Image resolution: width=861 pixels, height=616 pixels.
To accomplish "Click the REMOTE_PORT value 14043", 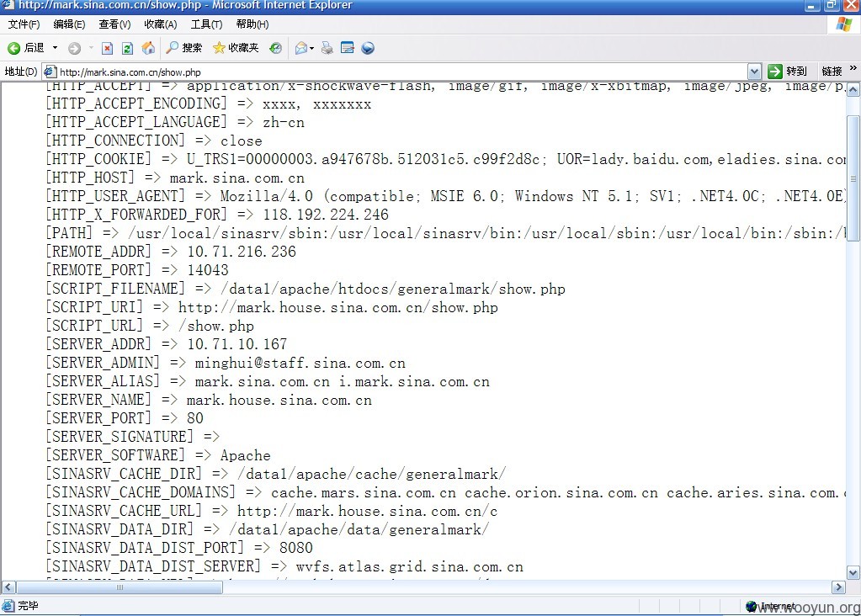I will pyautogui.click(x=208, y=270).
